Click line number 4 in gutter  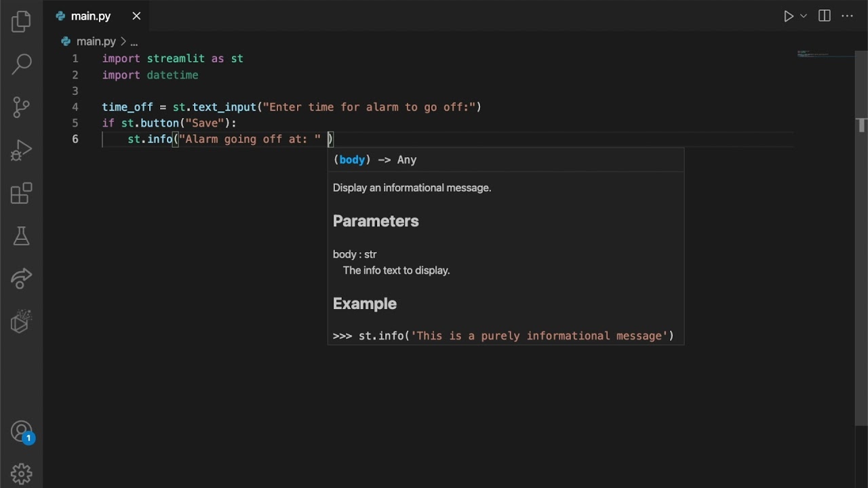click(75, 107)
